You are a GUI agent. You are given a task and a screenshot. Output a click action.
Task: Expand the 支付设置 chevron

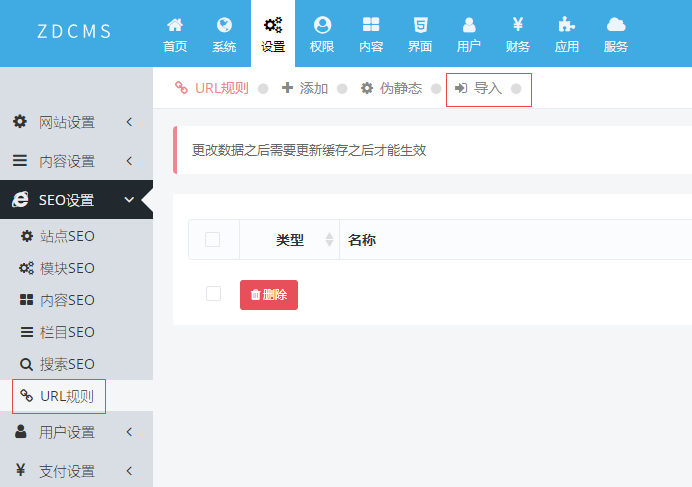129,471
